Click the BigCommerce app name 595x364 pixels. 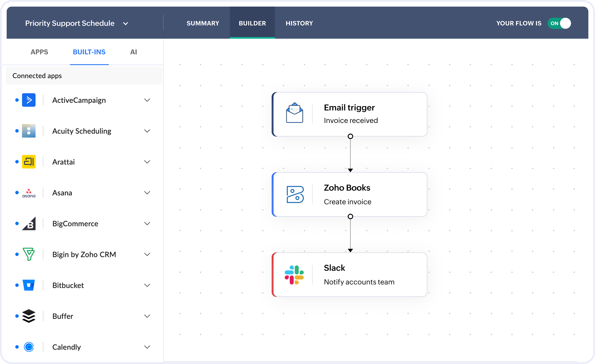(75, 224)
